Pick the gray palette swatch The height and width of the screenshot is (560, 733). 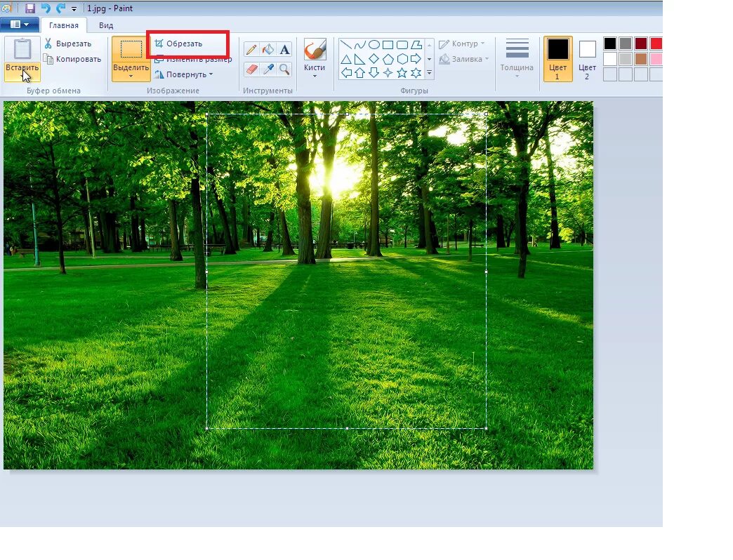626,44
